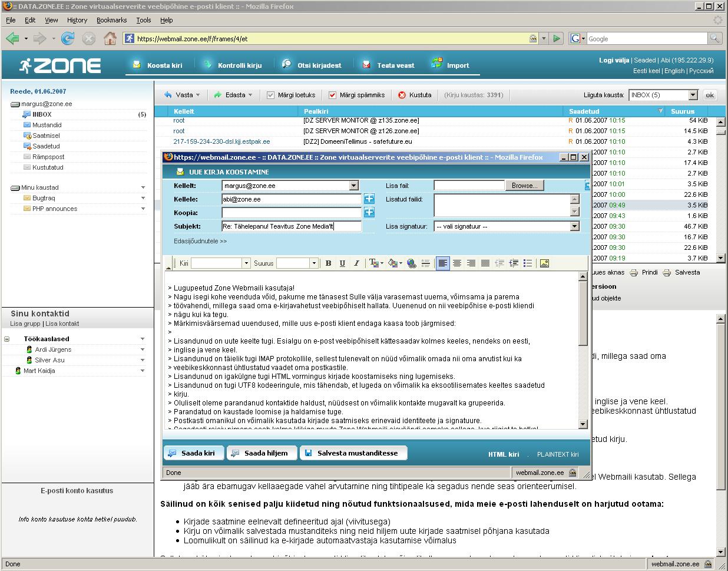Viewport: 728px width, 571px height.
Task: Open the Tools menu
Action: tap(144, 20)
